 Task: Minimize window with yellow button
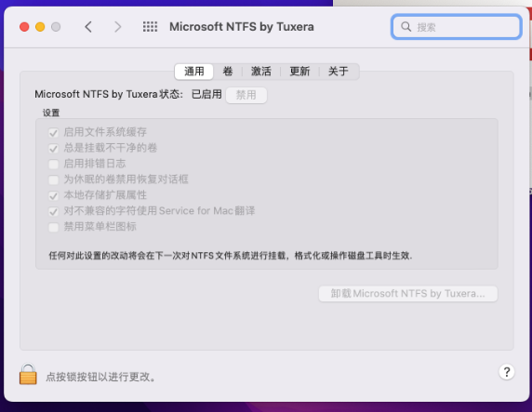coord(40,27)
